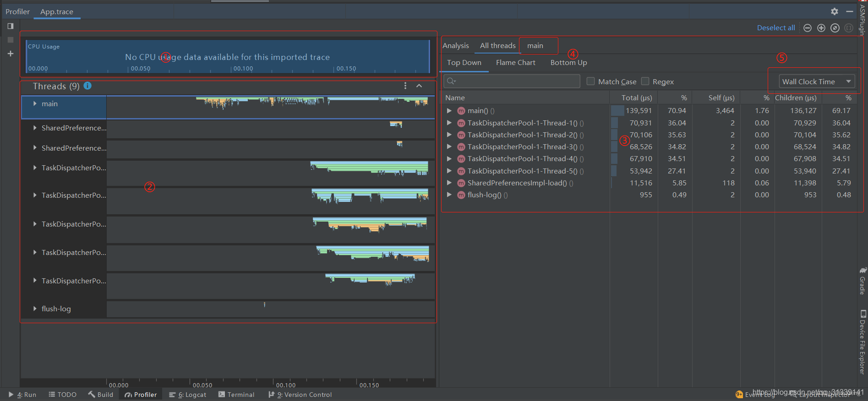Open the Run tool window
Viewport: 868px width, 401px height.
[22, 395]
